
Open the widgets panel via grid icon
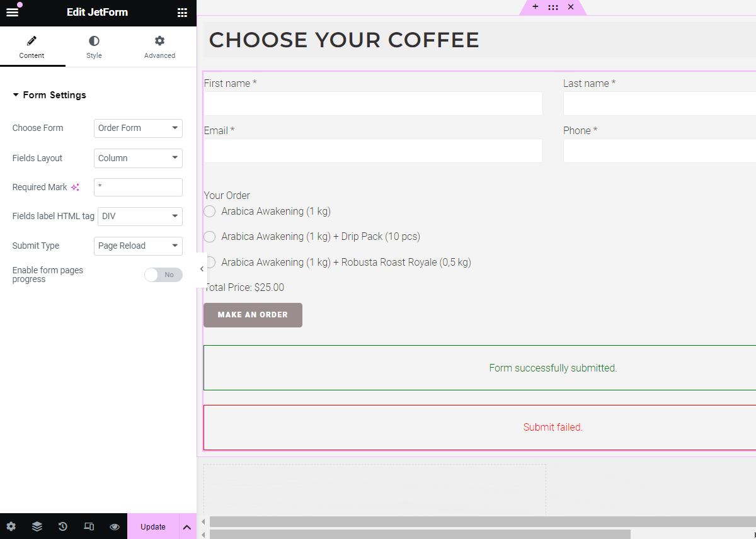pyautogui.click(x=182, y=12)
